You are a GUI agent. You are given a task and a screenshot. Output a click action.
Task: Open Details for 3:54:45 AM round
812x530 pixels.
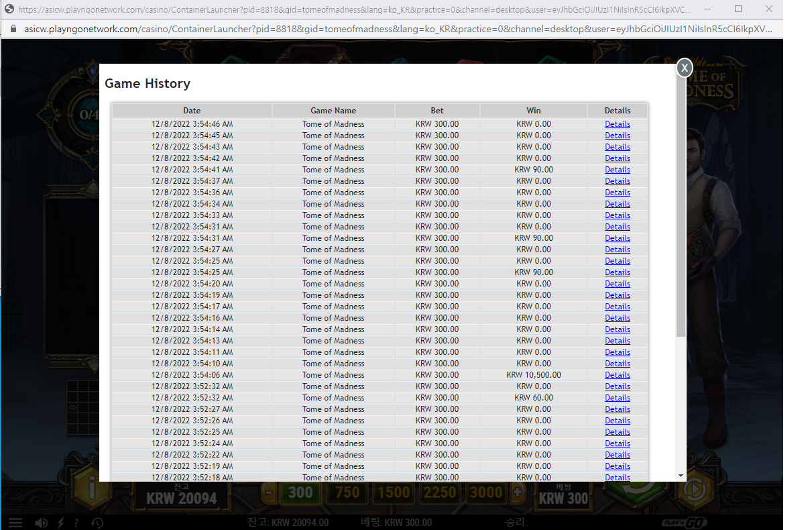618,136
